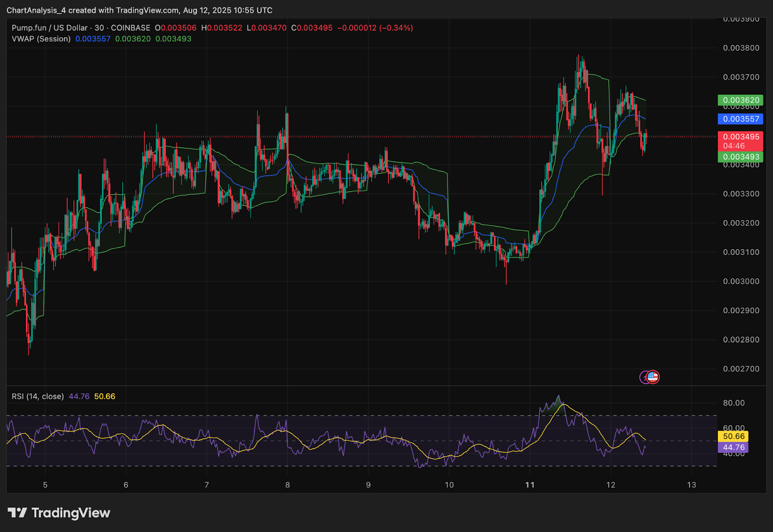Select the VWAP (Session) indicator legend
The image size is (773, 532).
[41, 39]
